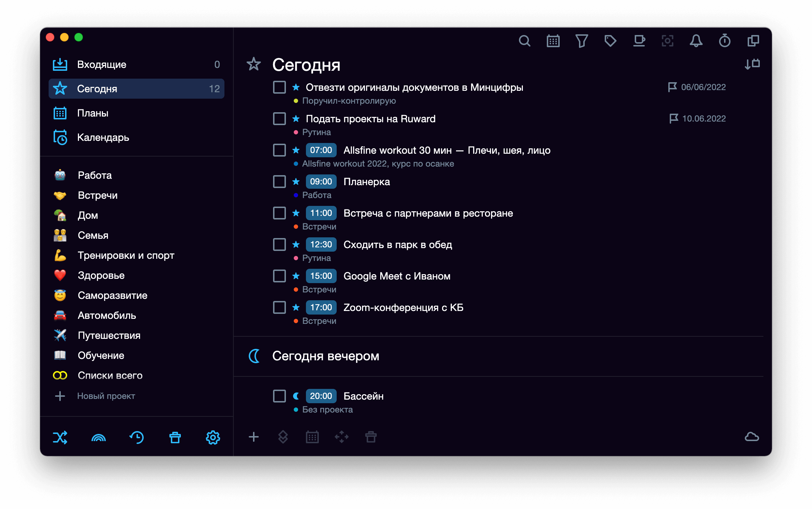Select Сегодня in the sidebar

(x=137, y=89)
